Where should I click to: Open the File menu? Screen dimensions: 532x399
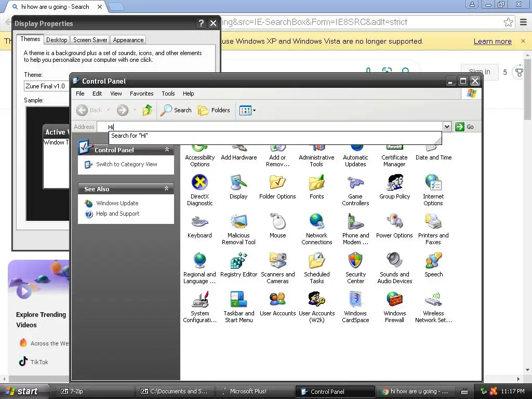coord(80,94)
